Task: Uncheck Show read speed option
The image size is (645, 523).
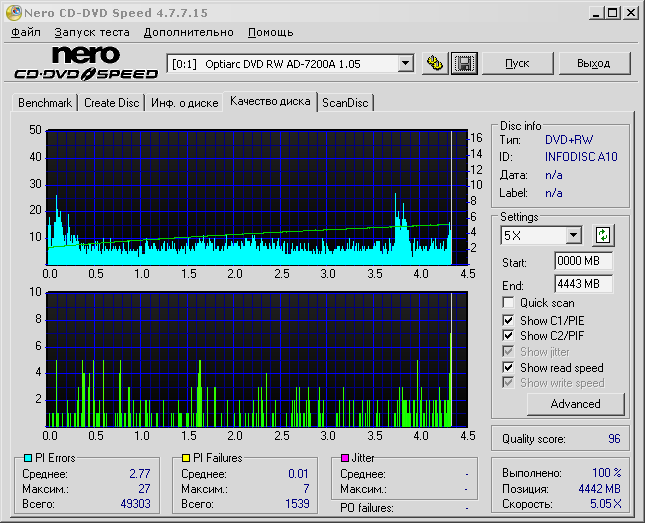Action: (x=510, y=368)
